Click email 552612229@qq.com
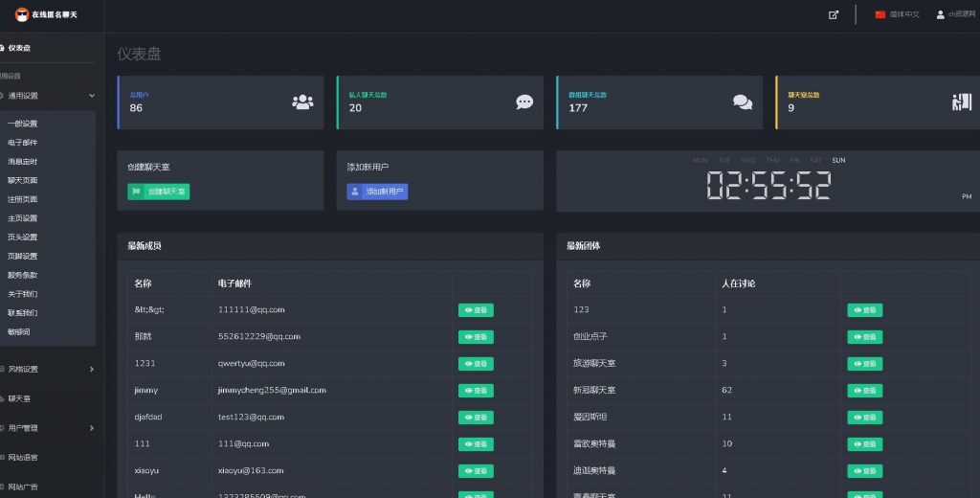Viewport: 980px width, 498px height. pos(259,336)
